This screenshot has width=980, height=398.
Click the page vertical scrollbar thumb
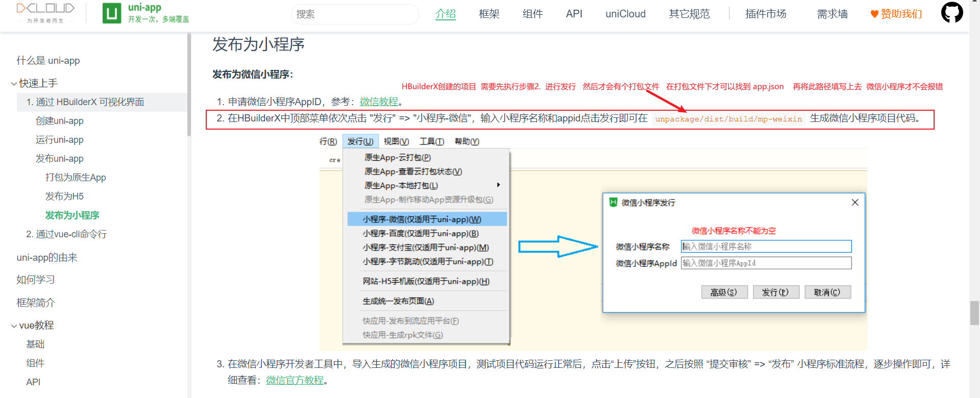(974, 313)
